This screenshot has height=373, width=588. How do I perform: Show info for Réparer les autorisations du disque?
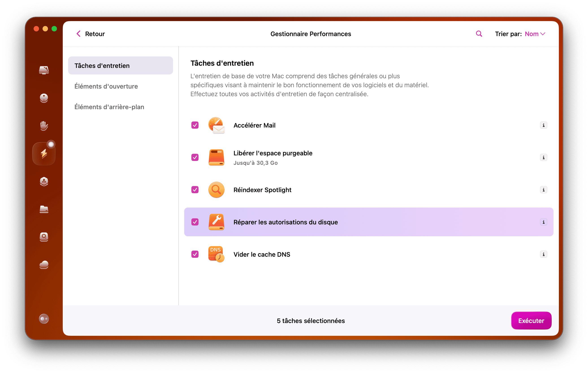[x=544, y=222]
